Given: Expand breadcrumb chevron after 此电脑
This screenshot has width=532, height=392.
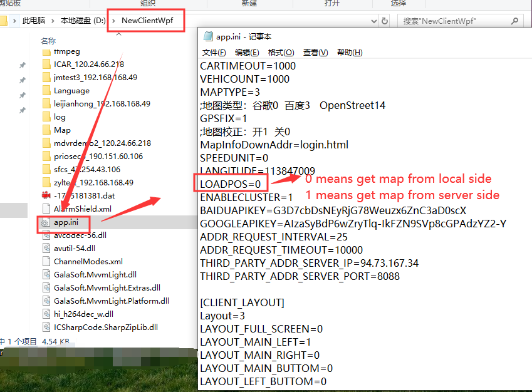Looking at the screenshot, I should 53,21.
